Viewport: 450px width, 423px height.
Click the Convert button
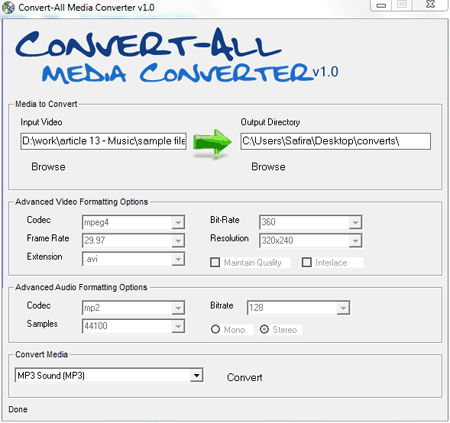click(x=245, y=377)
